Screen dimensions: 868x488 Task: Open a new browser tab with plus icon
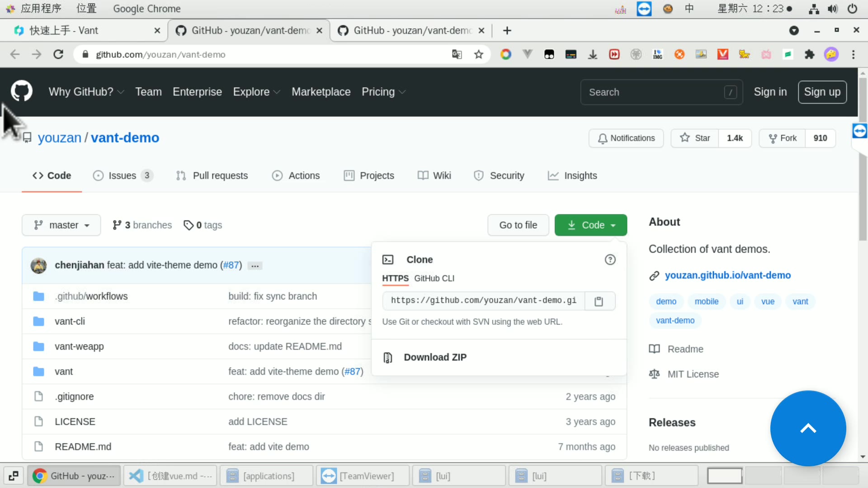click(507, 31)
